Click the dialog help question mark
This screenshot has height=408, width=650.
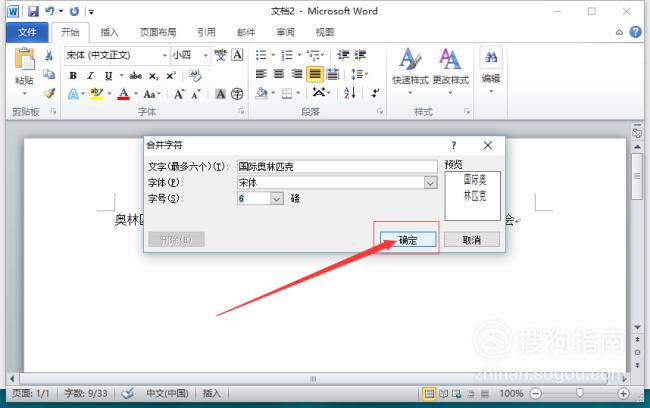coord(454,145)
